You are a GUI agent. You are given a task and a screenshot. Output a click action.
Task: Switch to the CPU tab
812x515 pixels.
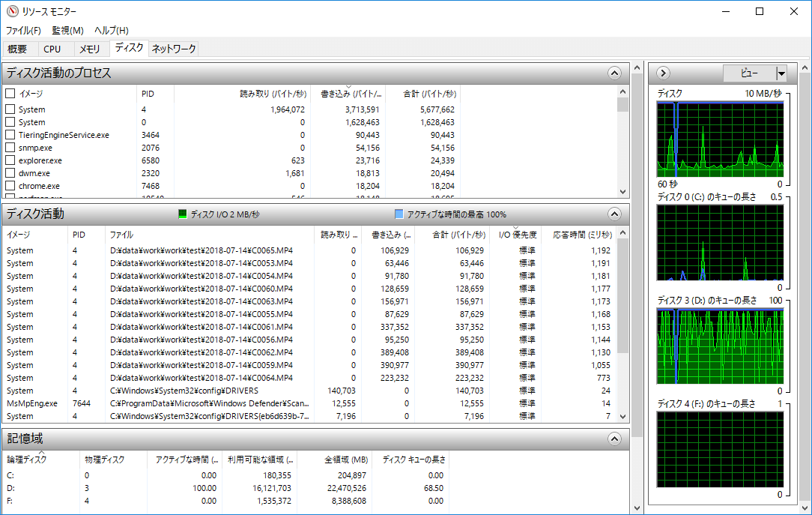52,49
